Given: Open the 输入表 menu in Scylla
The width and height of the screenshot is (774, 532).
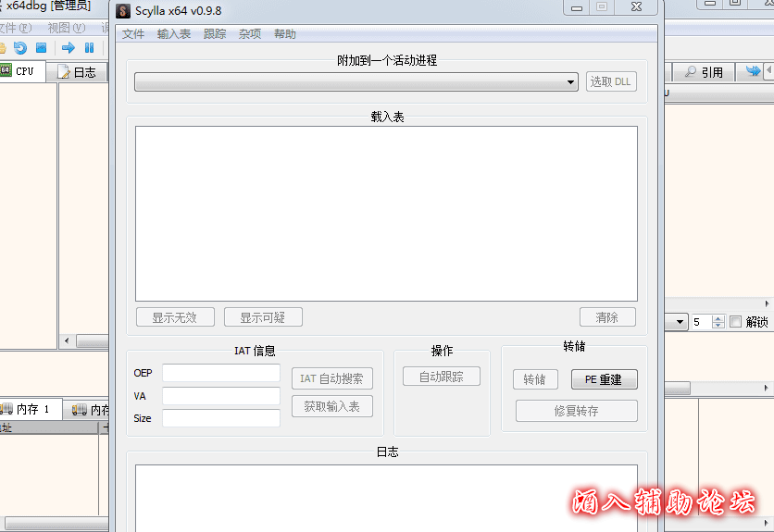Looking at the screenshot, I should [x=174, y=34].
